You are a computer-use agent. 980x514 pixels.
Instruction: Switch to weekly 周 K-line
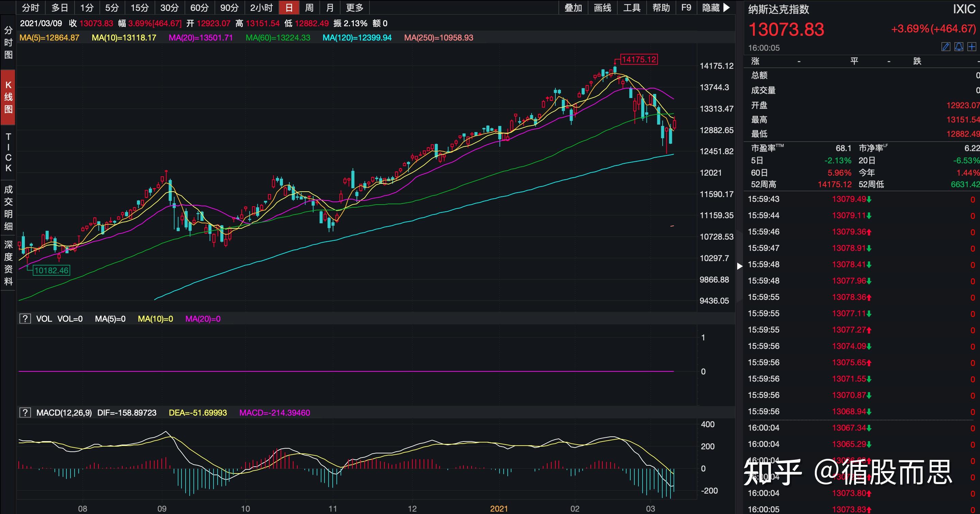pyautogui.click(x=310, y=7)
